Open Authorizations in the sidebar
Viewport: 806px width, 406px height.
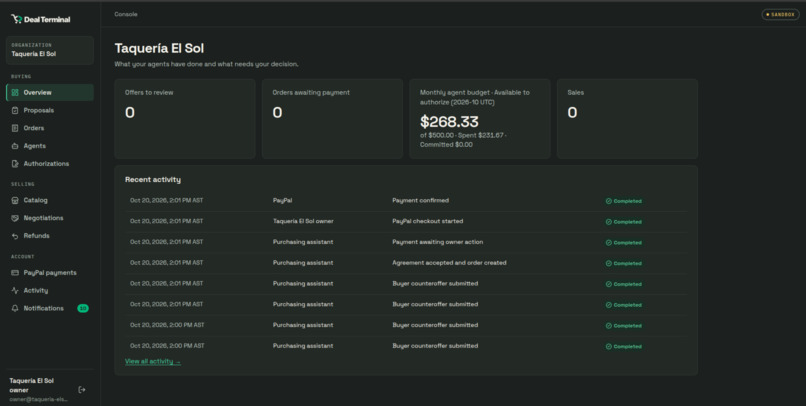click(x=50, y=163)
